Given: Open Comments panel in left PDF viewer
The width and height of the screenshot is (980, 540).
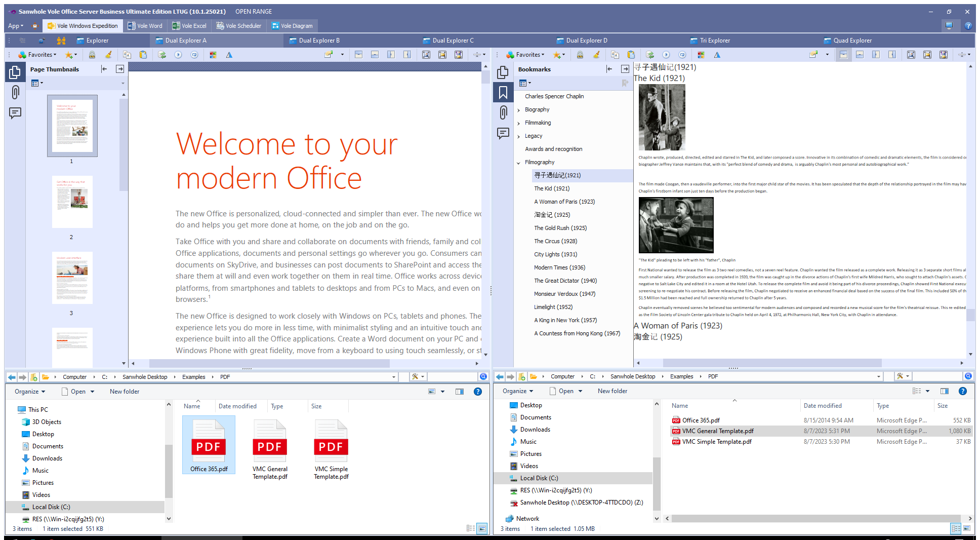Looking at the screenshot, I should pyautogui.click(x=15, y=113).
